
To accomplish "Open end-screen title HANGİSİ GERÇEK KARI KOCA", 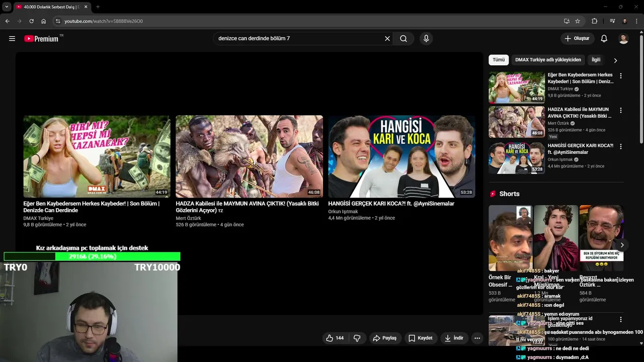I will pos(391,204).
